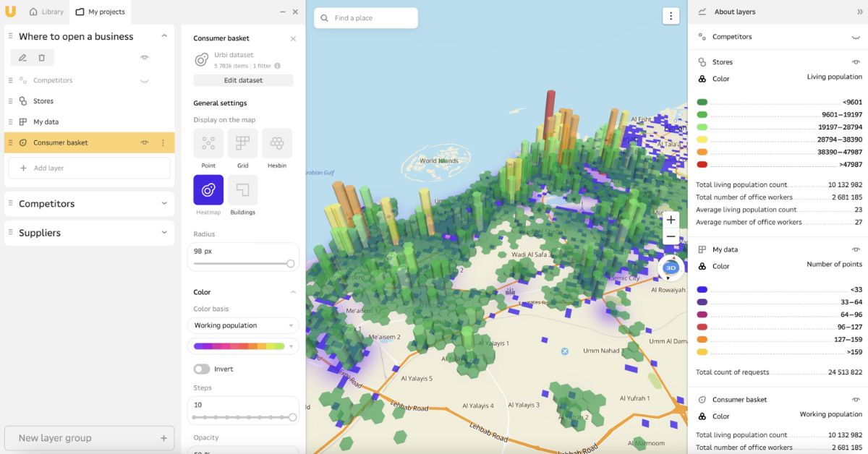Viewport: 868px width, 454px height.
Task: Grab the My data layer drag handle
Action: [10, 122]
